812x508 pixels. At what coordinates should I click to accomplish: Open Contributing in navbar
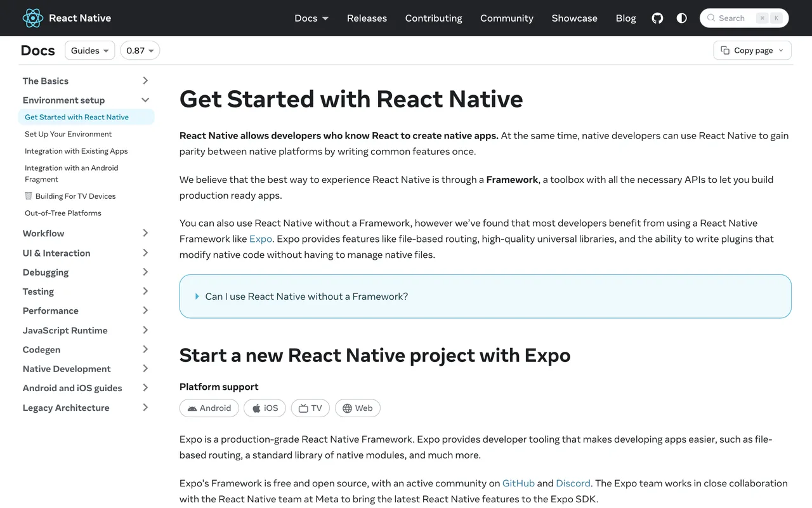click(x=434, y=18)
